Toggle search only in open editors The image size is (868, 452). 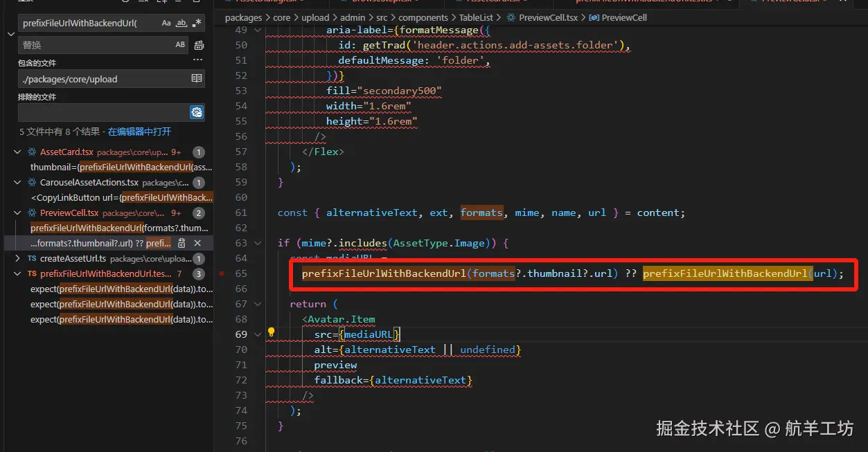point(197,79)
